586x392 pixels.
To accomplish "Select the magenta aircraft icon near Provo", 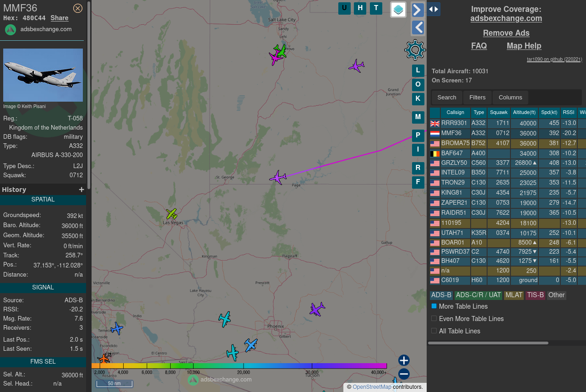I will tap(275, 58).
